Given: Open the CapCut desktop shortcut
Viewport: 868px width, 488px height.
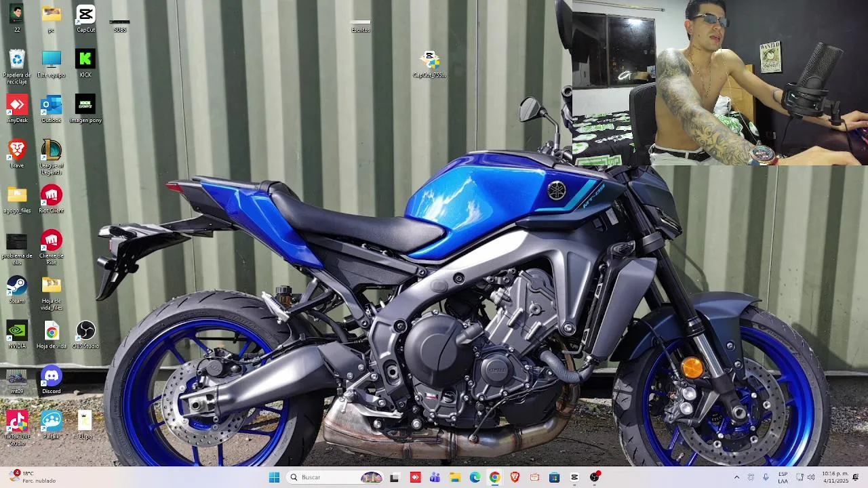Looking at the screenshot, I should 85,18.
